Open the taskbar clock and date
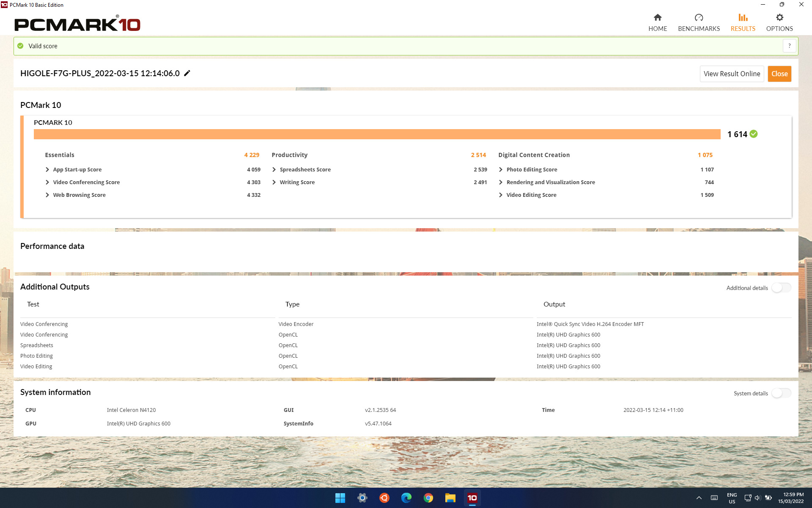812x508 pixels. click(791, 498)
